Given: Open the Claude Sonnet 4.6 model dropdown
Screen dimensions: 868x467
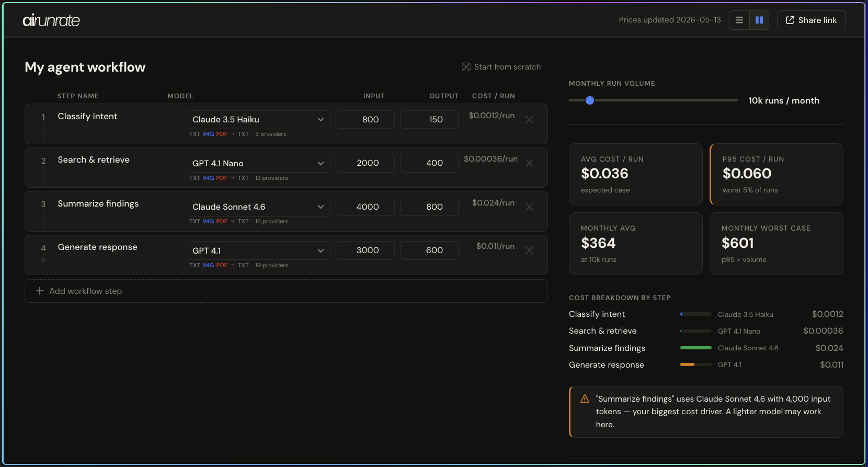Looking at the screenshot, I should [x=258, y=207].
